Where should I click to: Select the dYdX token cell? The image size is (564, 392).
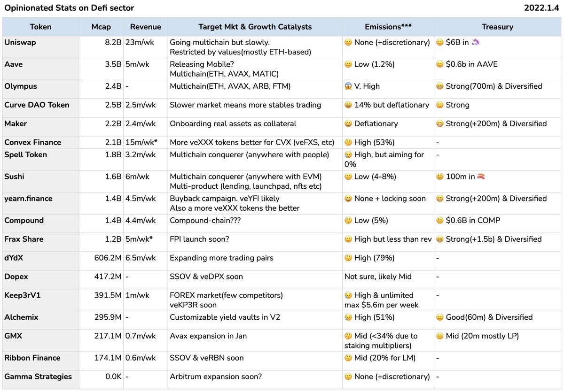point(40,261)
